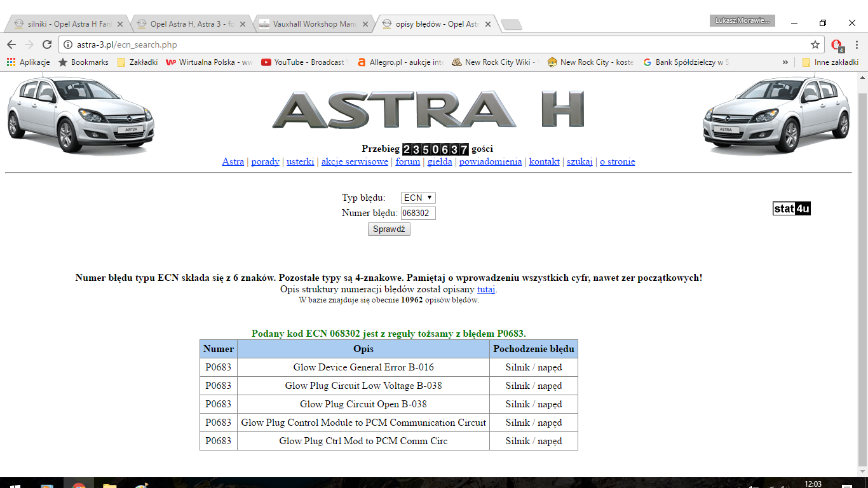Click the browser back arrow
Image resolution: width=868 pixels, height=488 pixels.
click(11, 44)
